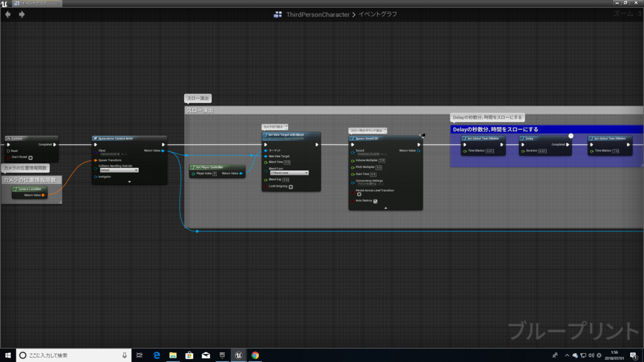This screenshot has width=644, height=362.
Task: Open the Concurrency Settings asset dropdown
Action: (367, 184)
